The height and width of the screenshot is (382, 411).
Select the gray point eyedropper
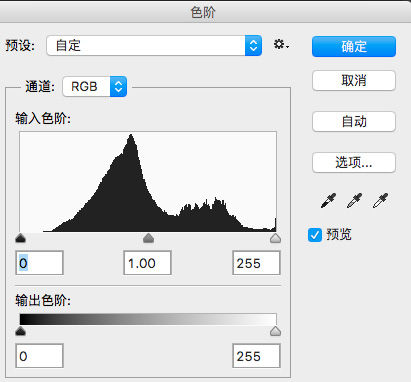354,201
